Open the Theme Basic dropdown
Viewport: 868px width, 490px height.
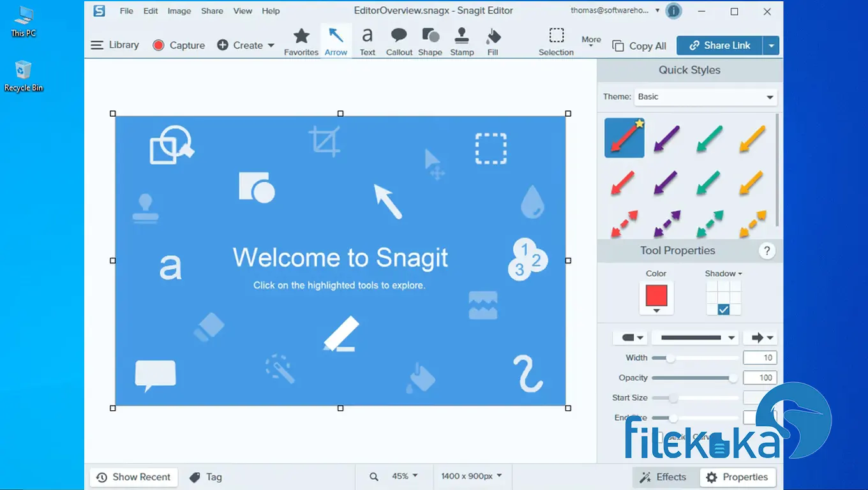tap(706, 97)
